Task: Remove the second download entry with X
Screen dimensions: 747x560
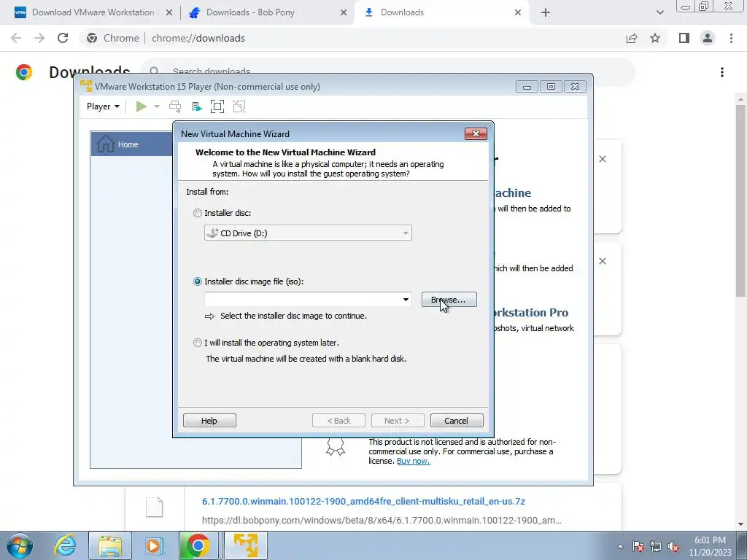Action: [x=602, y=261]
